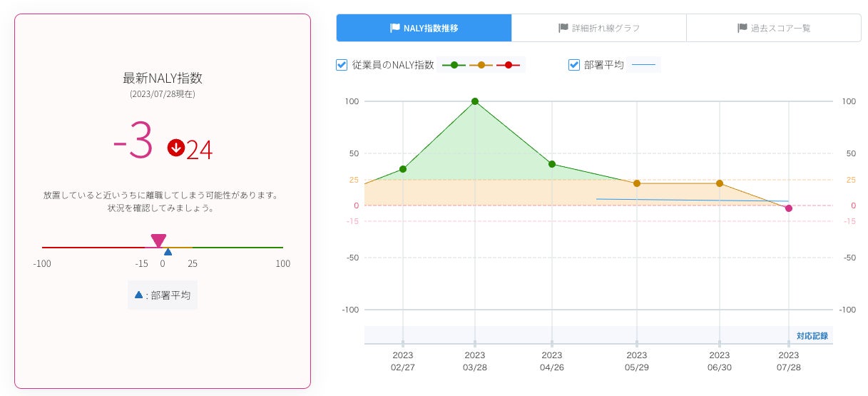Click the blue department-average triangle on the gauge
868x396 pixels.
pos(168,252)
